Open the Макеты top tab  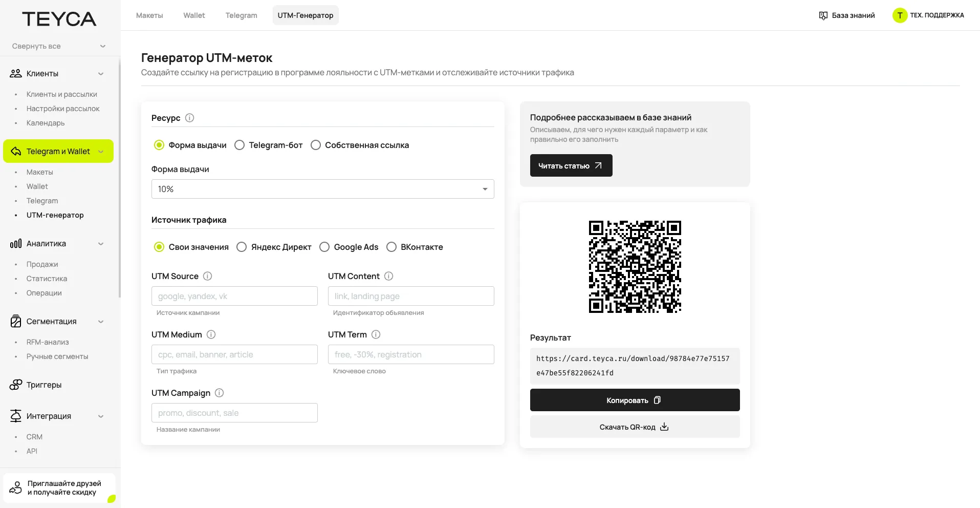[149, 15]
